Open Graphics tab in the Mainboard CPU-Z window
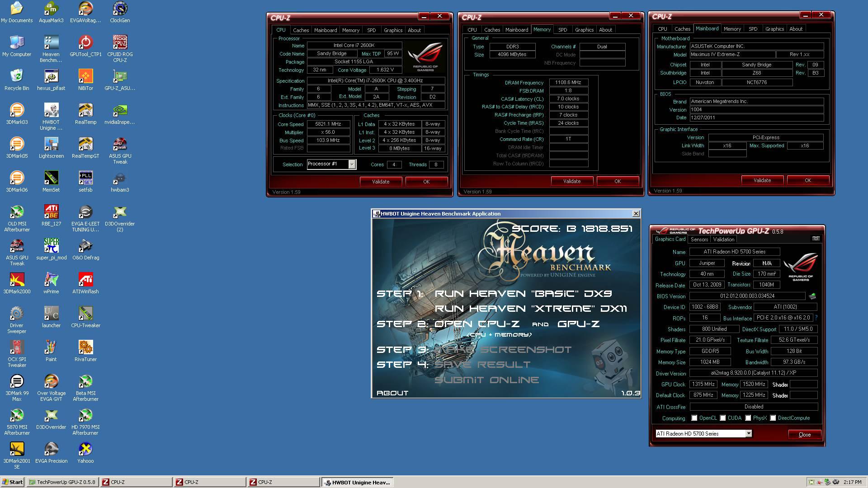868x488 pixels. click(x=774, y=29)
